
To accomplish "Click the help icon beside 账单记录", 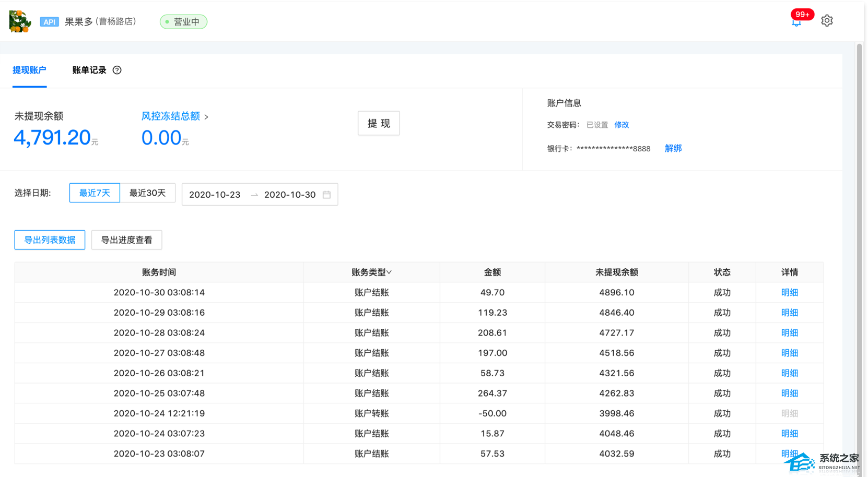I will [117, 70].
